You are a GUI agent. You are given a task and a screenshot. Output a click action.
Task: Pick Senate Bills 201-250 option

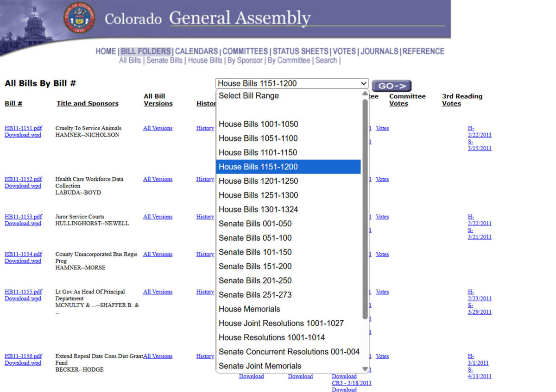(288, 280)
